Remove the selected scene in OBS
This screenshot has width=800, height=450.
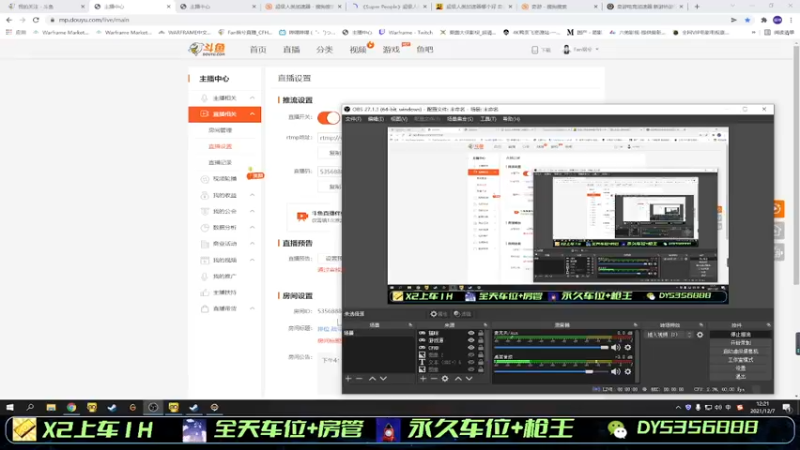point(359,379)
